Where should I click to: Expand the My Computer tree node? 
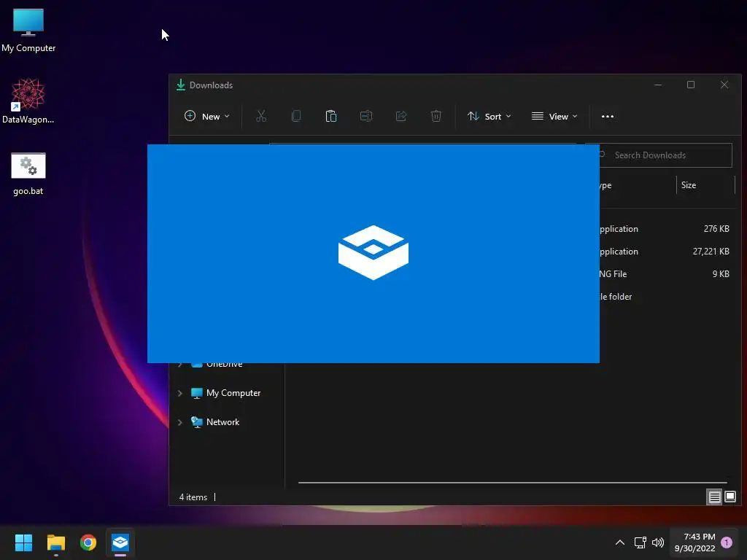point(180,393)
